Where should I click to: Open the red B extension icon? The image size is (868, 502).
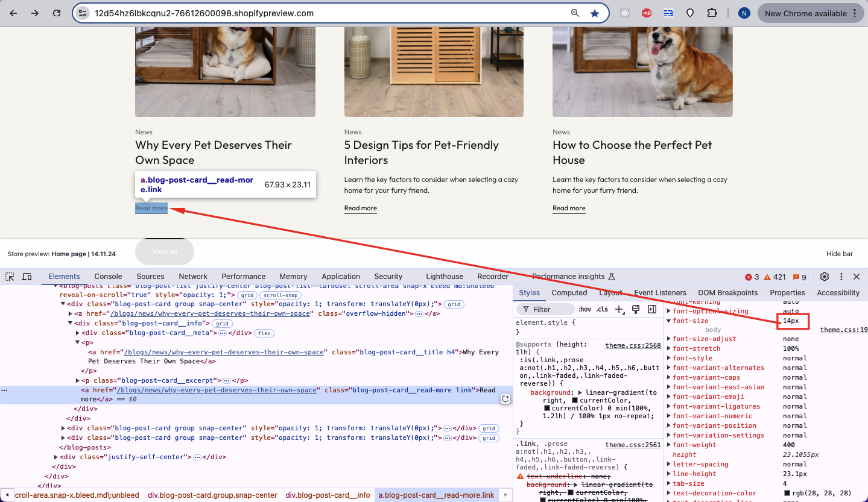(x=647, y=13)
